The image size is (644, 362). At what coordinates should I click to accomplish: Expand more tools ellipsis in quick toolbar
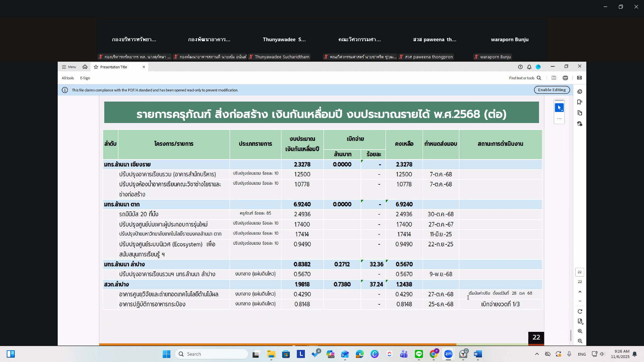point(559,119)
